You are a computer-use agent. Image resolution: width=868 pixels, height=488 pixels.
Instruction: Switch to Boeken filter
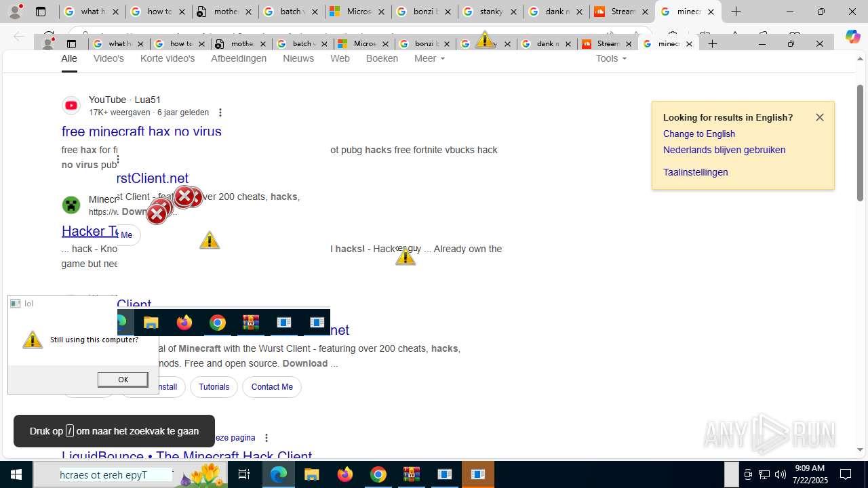tap(382, 58)
